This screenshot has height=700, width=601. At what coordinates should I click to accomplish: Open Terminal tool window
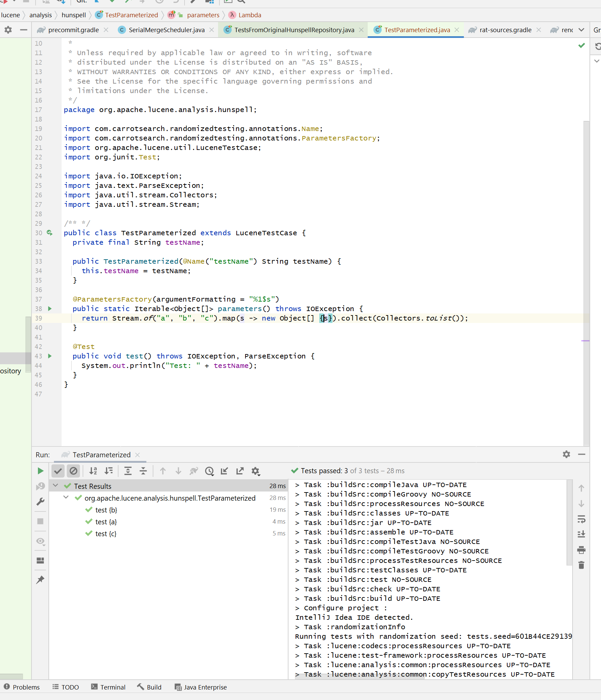pyautogui.click(x=108, y=687)
